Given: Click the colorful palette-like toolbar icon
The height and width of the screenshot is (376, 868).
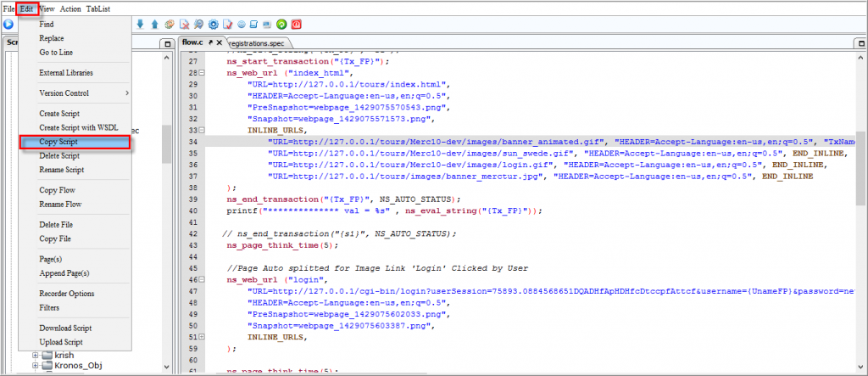Looking at the screenshot, I should coord(170,25).
